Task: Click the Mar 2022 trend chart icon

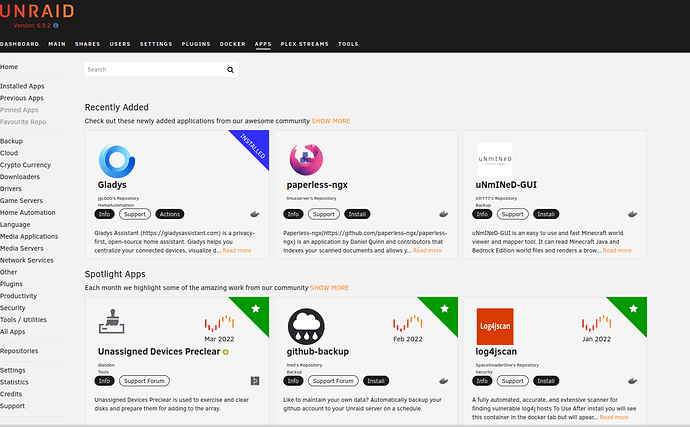Action: pyautogui.click(x=219, y=324)
